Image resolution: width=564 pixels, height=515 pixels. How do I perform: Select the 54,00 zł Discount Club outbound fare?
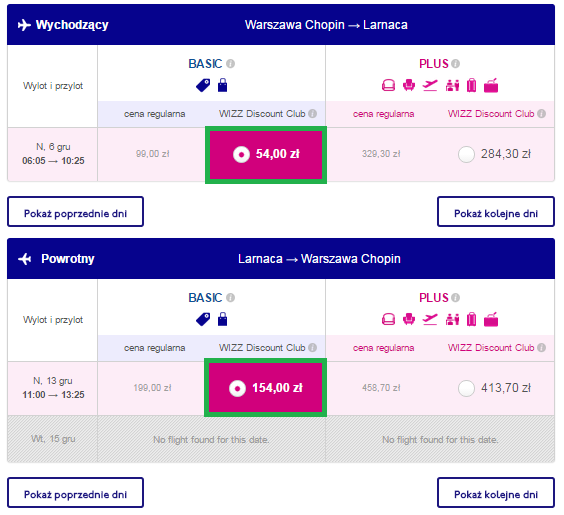click(x=266, y=155)
